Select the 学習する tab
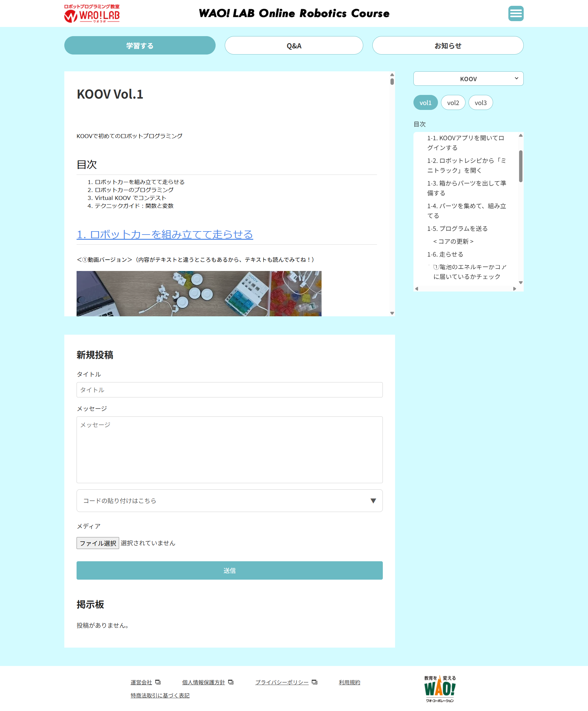Image resolution: width=588 pixels, height=711 pixels. coord(140,45)
